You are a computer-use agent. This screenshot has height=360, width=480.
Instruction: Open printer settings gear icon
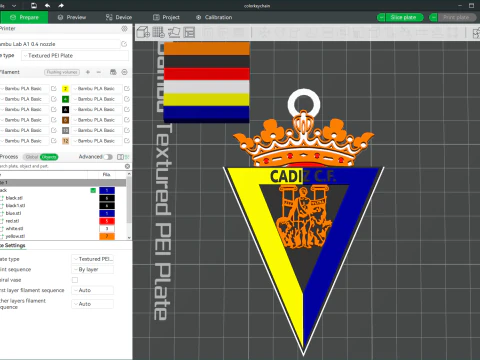point(124,29)
